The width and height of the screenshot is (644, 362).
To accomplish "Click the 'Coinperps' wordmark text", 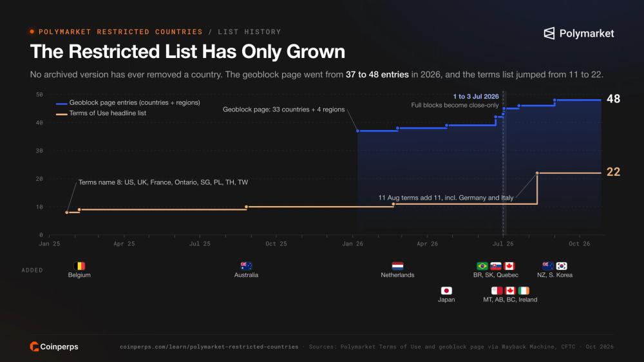I will (x=59, y=347).
